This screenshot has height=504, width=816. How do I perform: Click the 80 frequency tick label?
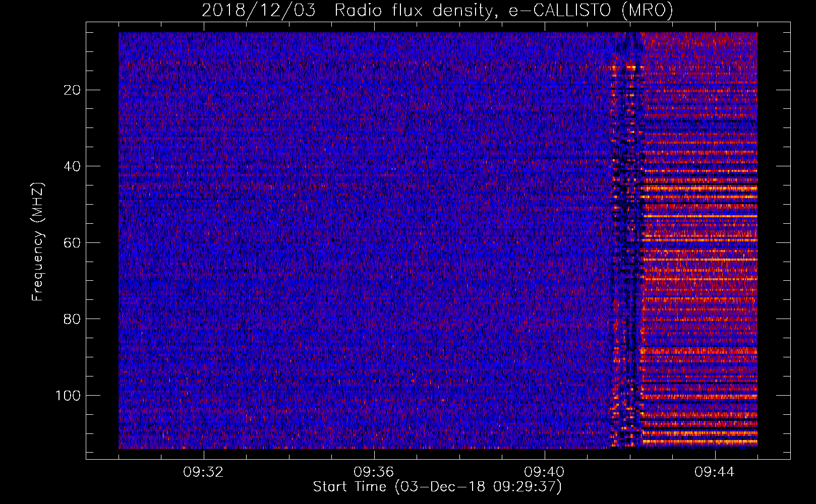[x=73, y=319]
